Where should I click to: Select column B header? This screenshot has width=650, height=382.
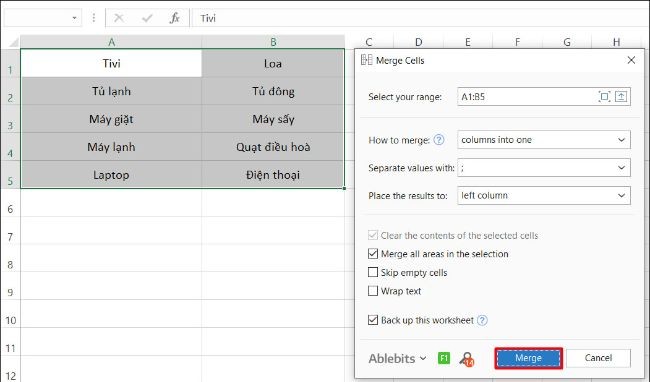[x=273, y=42]
